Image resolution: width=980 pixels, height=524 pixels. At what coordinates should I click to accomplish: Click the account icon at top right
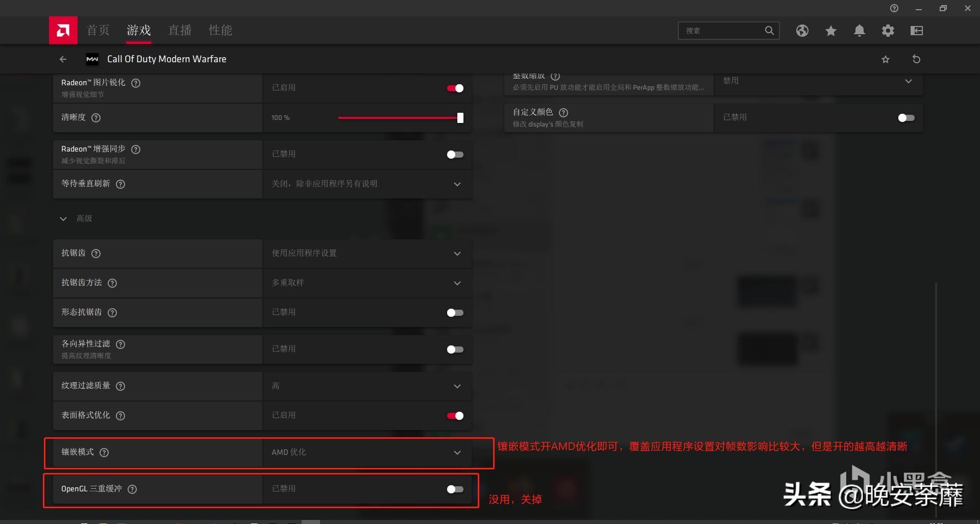click(x=916, y=31)
